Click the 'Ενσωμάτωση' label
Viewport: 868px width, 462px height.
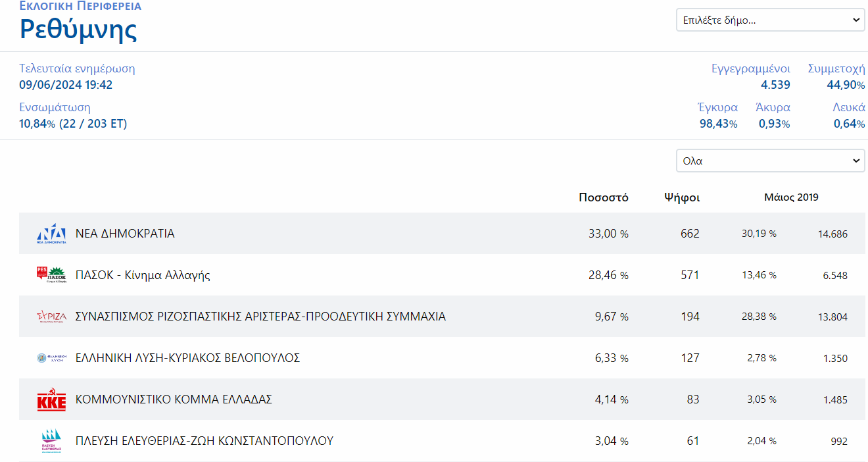coord(55,107)
